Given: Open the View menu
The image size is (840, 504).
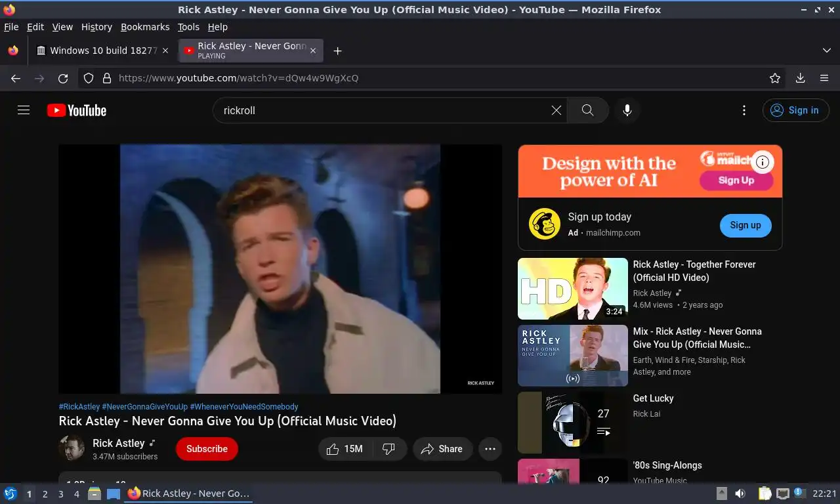Looking at the screenshot, I should point(62,27).
